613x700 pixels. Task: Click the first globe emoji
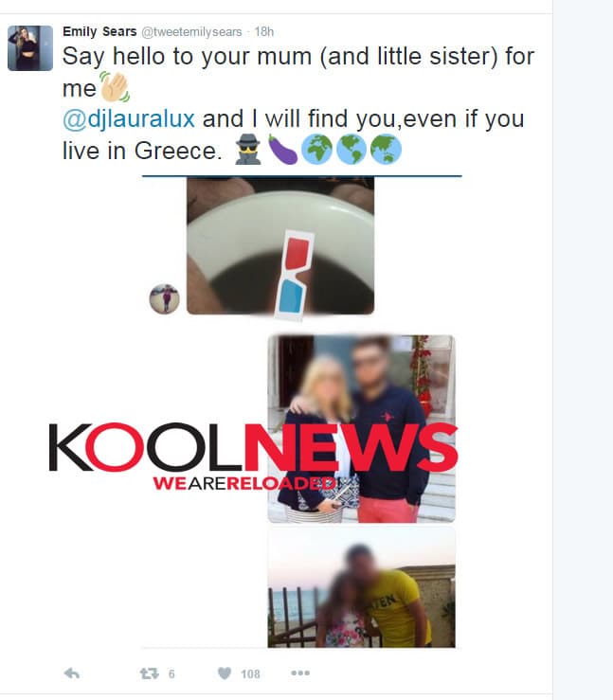pos(317,150)
